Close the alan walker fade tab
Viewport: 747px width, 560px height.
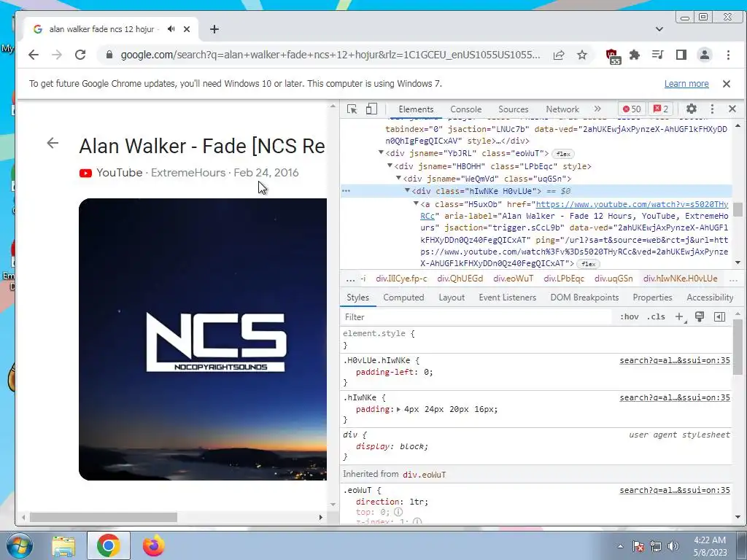click(x=187, y=29)
